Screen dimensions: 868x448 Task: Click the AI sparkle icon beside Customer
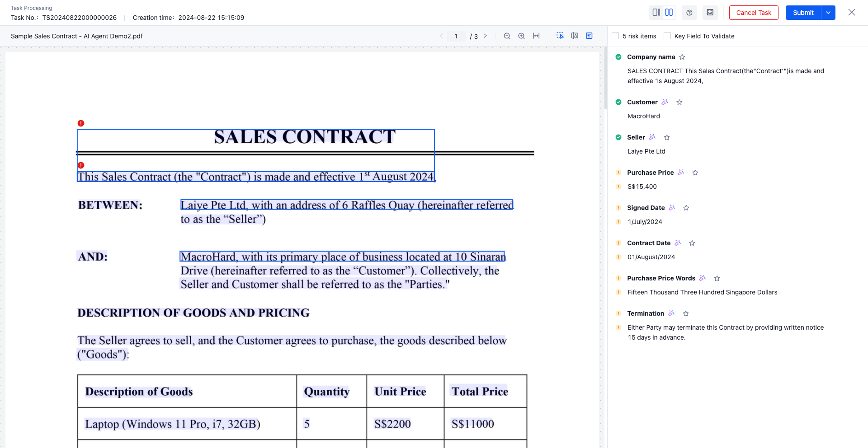point(665,102)
